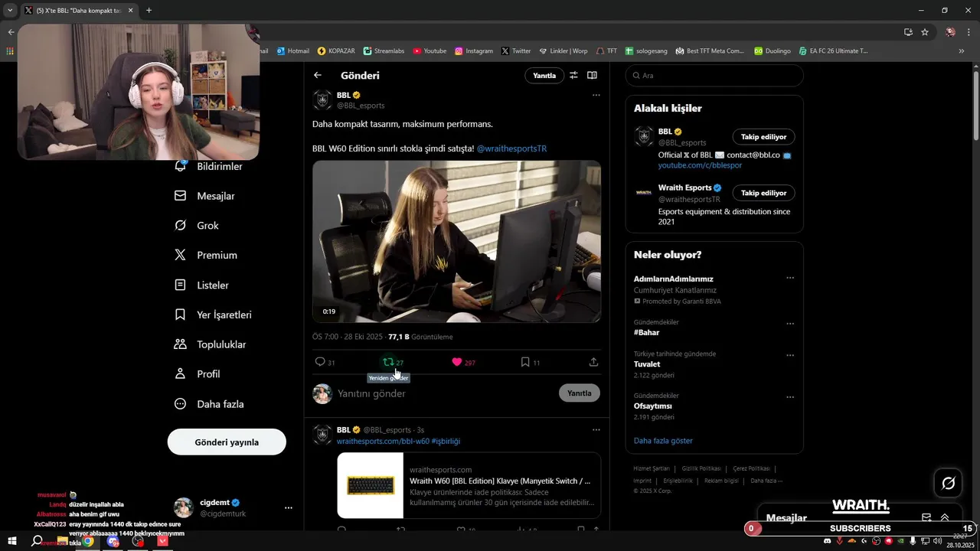Click the share icon on the post
The height and width of the screenshot is (551, 980).
click(x=593, y=362)
